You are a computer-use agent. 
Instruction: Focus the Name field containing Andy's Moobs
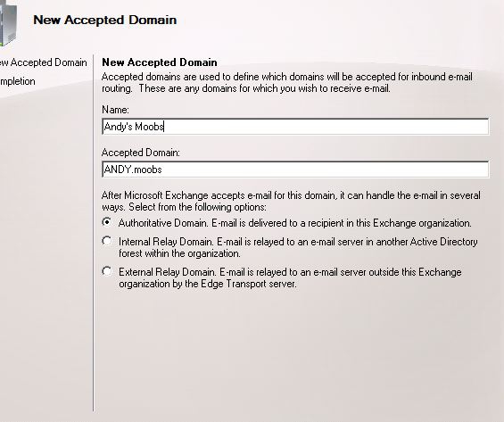pyautogui.click(x=296, y=127)
